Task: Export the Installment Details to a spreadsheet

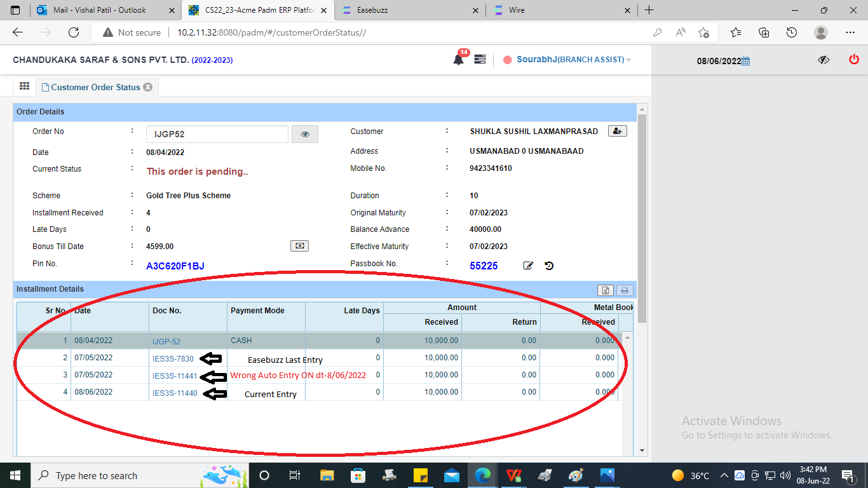Action: click(x=606, y=290)
